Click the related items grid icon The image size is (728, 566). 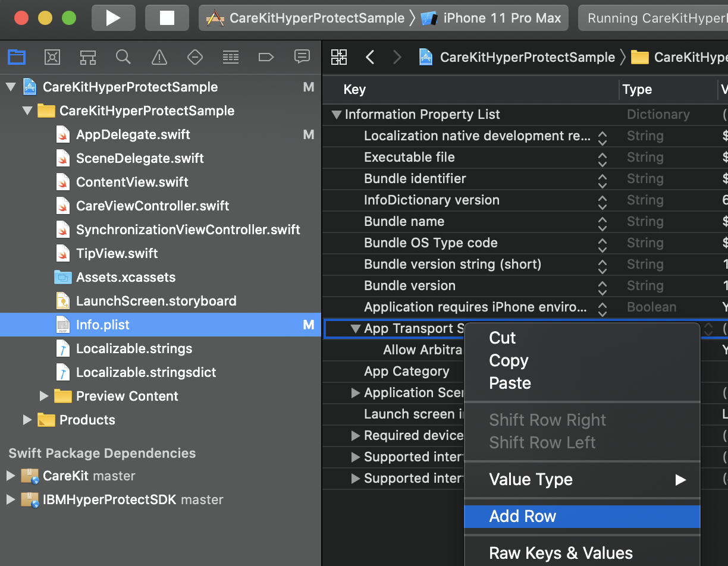[339, 57]
